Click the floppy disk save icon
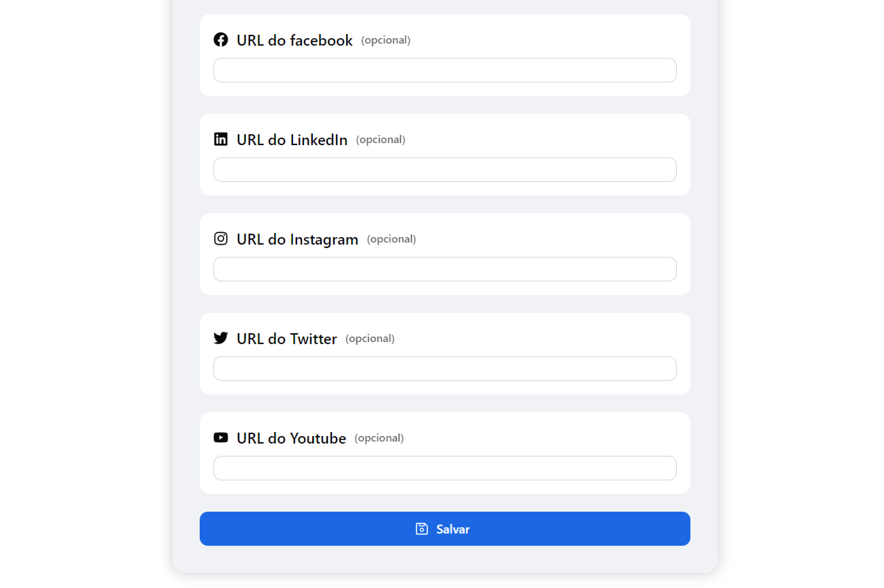 (x=422, y=529)
